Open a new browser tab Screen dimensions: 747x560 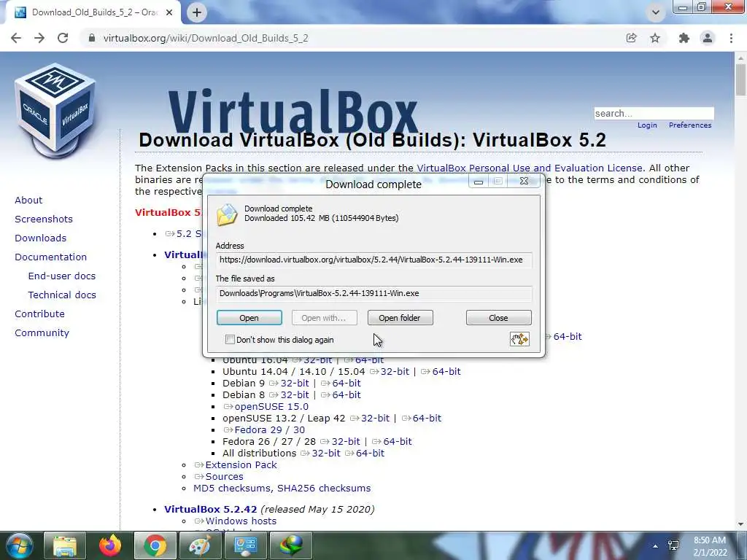[197, 12]
